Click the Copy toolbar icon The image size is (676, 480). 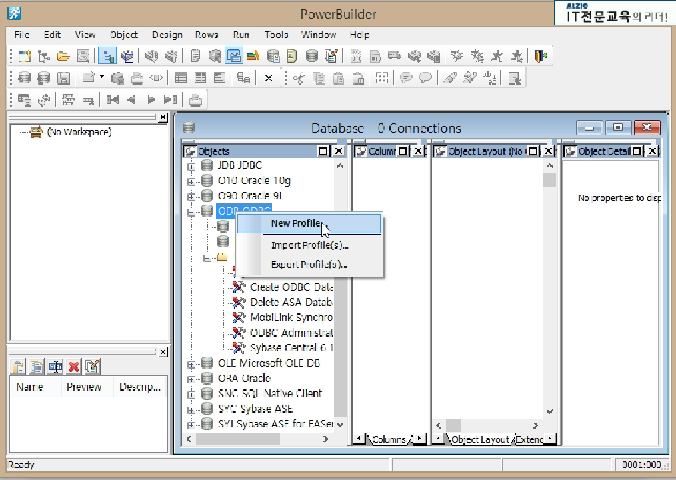pyautogui.click(x=319, y=78)
